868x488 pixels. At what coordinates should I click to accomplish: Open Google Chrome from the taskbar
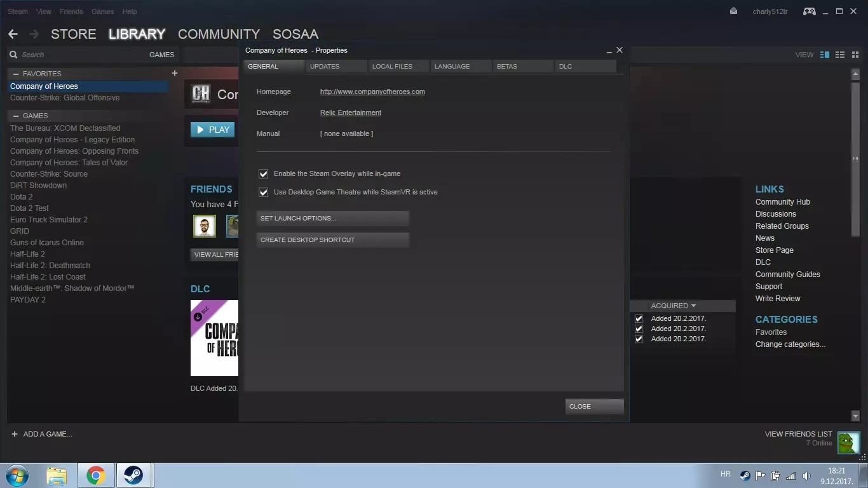[96, 475]
